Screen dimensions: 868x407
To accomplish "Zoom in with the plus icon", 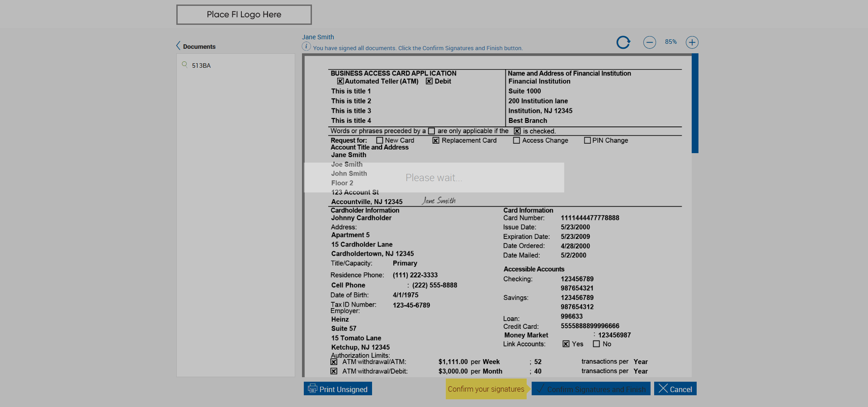I will point(692,42).
